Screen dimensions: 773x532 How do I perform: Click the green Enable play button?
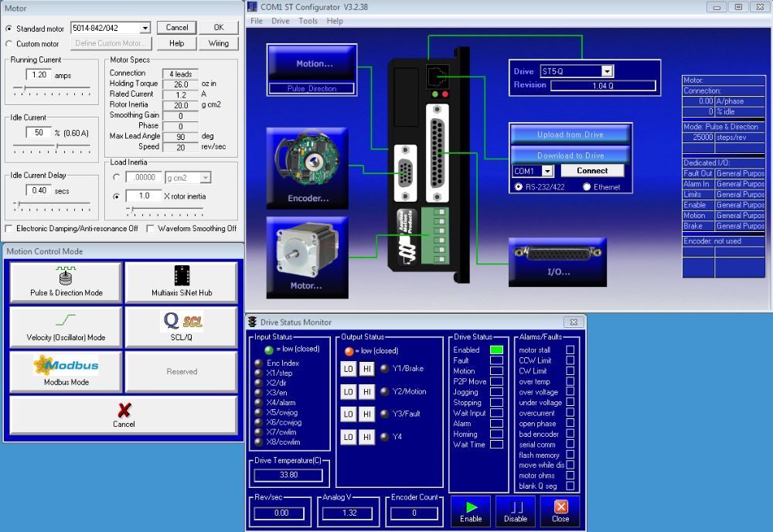coord(471,512)
